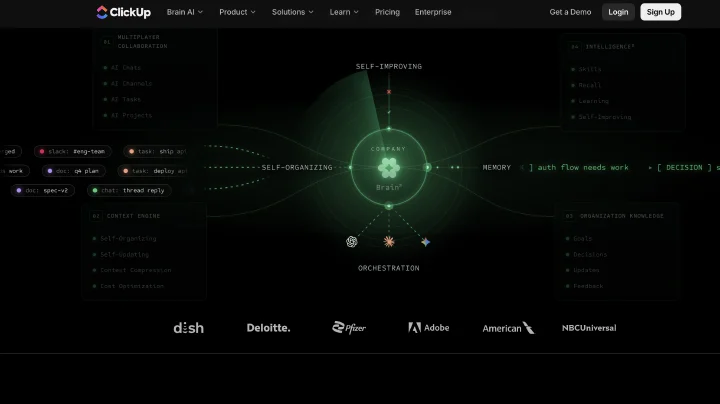
Task: Click the '[ DECISION ]' text
Action: point(684,168)
